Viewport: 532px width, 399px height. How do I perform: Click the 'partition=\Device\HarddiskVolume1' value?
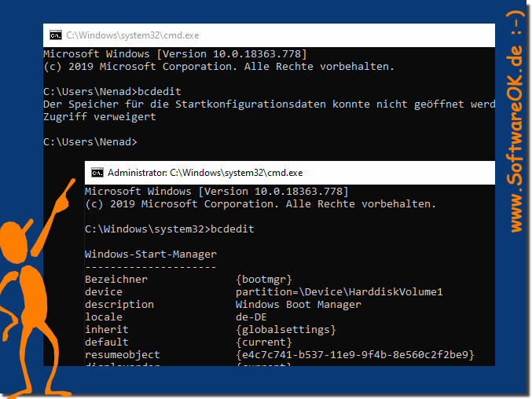coord(339,292)
